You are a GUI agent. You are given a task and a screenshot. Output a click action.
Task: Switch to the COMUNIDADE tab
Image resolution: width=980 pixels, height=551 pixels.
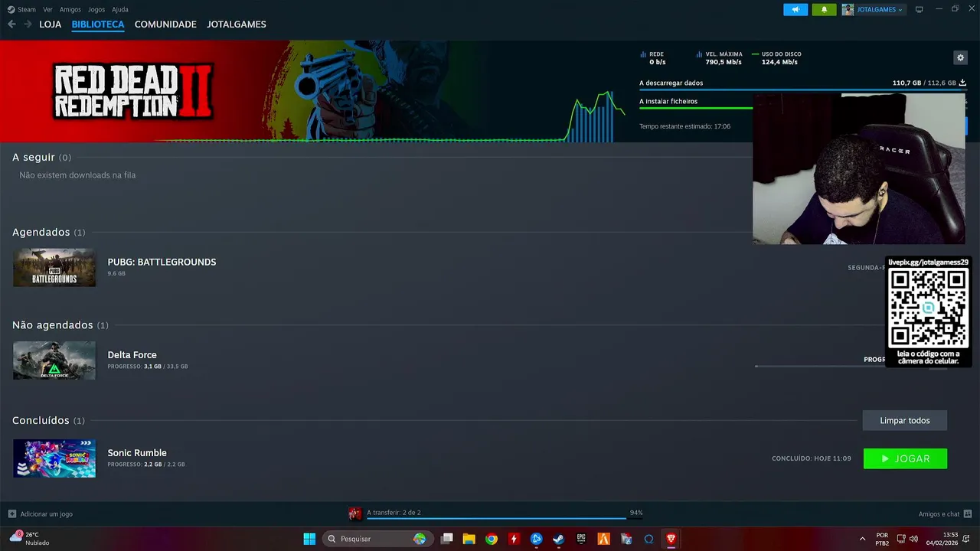coord(165,24)
